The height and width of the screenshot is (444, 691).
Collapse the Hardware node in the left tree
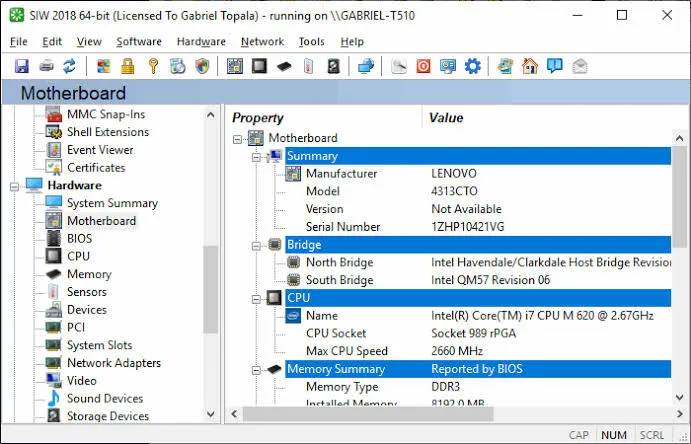(15, 186)
